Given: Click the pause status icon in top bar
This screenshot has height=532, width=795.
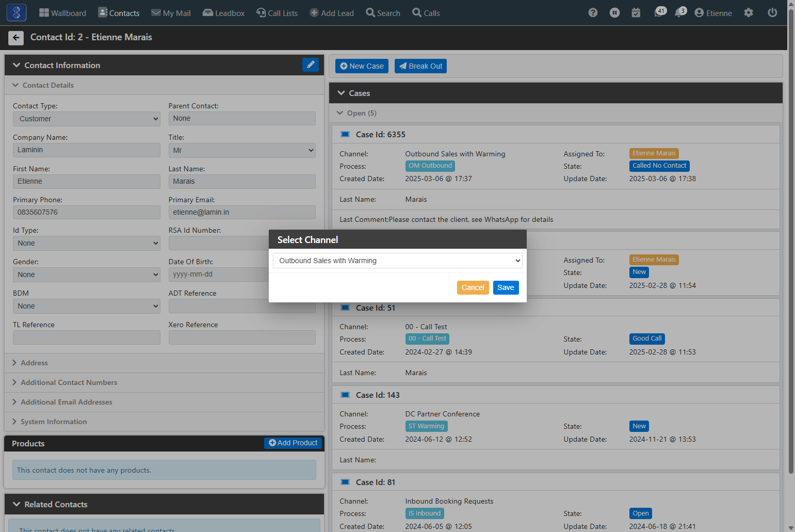Looking at the screenshot, I should (614, 13).
